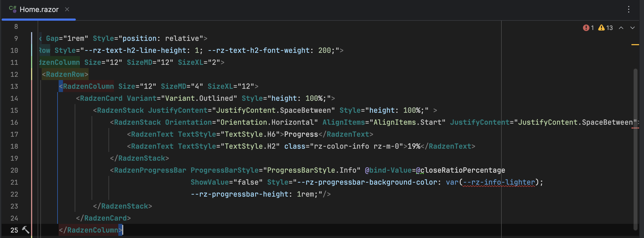Click the closeRatioPercentage identifier

click(x=463, y=170)
